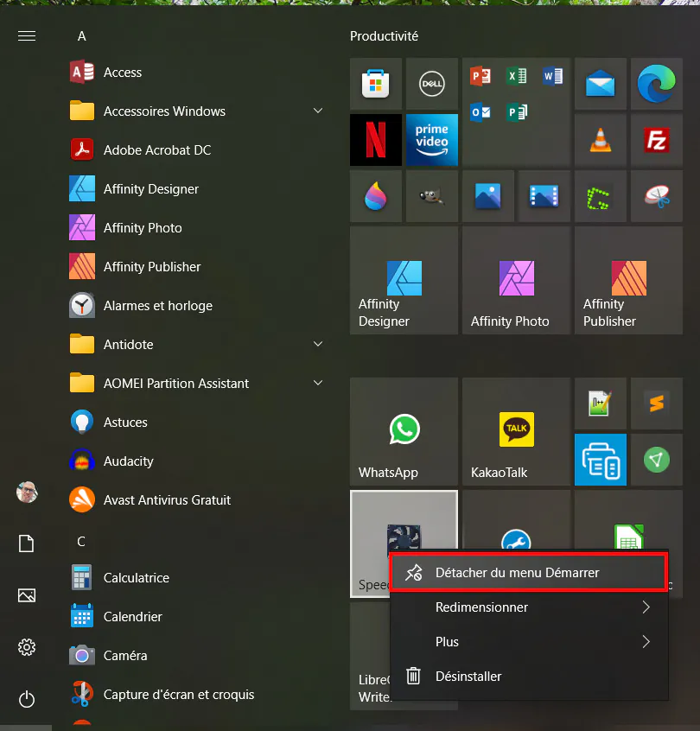700x731 pixels.
Task: Open the WhatsApp tile
Action: point(404,432)
